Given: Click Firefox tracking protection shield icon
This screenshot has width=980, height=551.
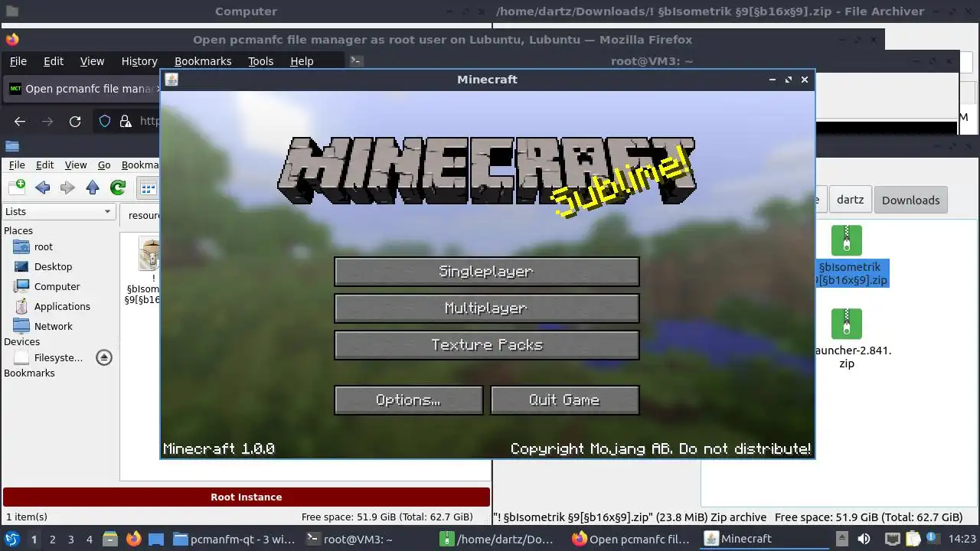Looking at the screenshot, I should coord(106,121).
